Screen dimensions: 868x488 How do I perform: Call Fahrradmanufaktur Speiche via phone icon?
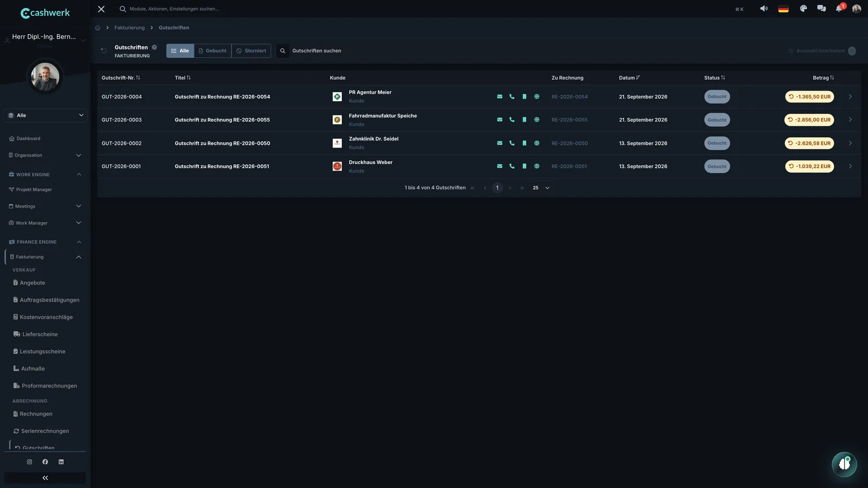(512, 120)
